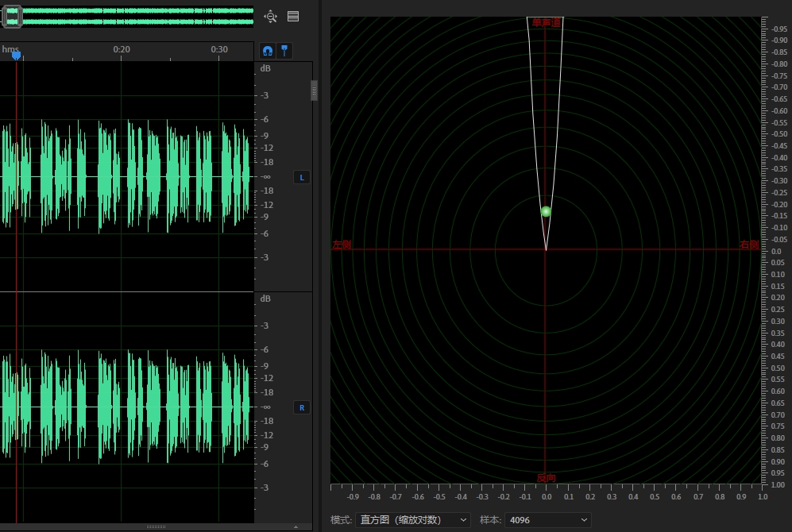Toggle the blue snapping magnet icon
This screenshot has width=792, height=532.
(x=268, y=51)
